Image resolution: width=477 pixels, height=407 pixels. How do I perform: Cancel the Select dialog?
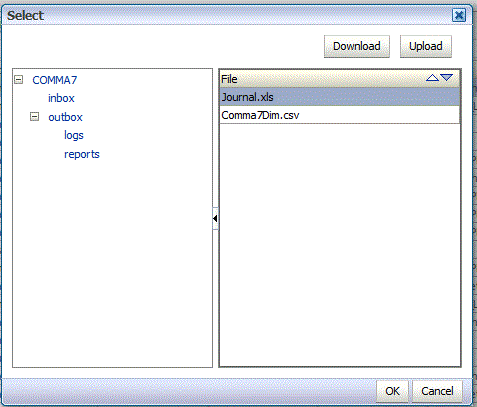tap(437, 391)
